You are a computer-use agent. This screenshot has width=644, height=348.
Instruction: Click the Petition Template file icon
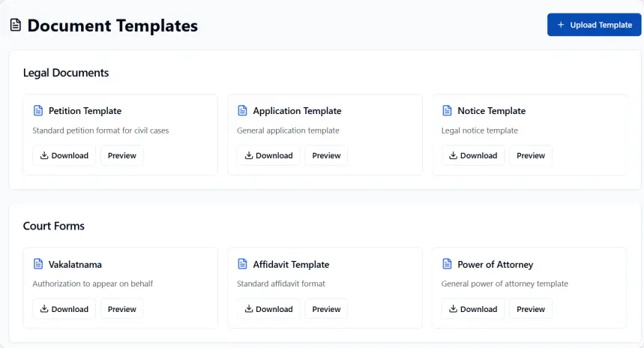point(38,111)
